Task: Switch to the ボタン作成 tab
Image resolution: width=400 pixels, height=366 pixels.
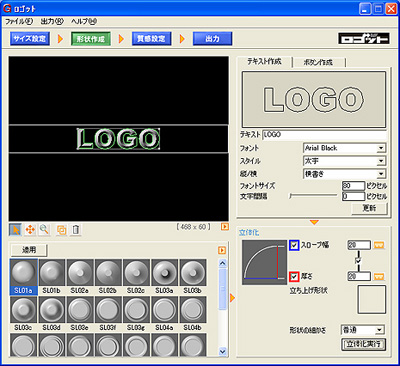Action: coord(318,62)
